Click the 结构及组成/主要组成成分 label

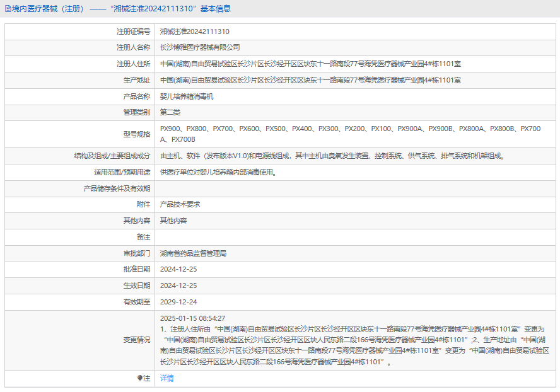coord(112,156)
